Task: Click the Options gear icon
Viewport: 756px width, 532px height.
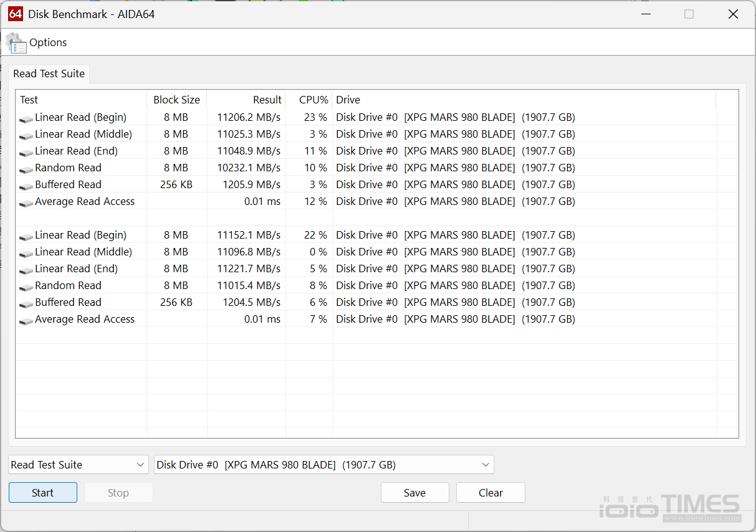Action: pyautogui.click(x=16, y=43)
